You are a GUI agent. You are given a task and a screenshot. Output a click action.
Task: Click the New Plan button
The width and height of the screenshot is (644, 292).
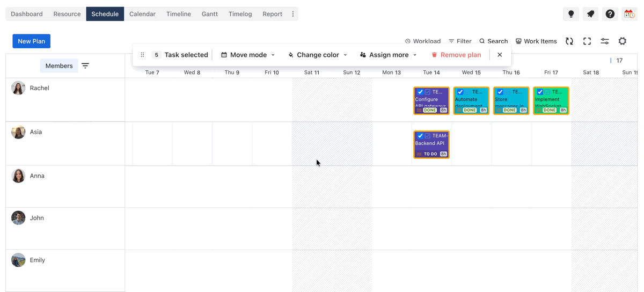tap(32, 41)
